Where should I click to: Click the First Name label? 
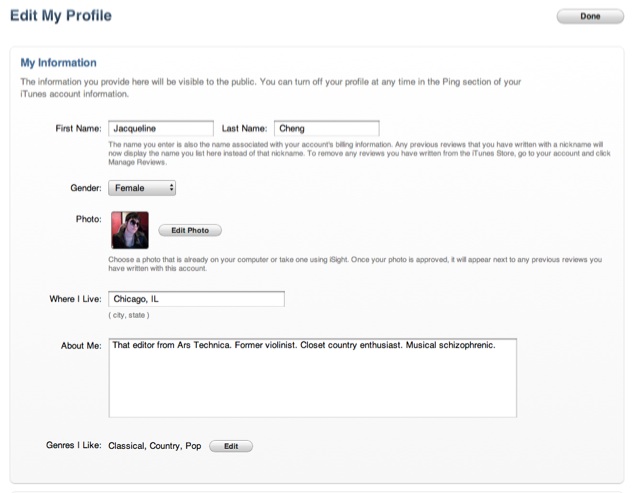click(78, 129)
